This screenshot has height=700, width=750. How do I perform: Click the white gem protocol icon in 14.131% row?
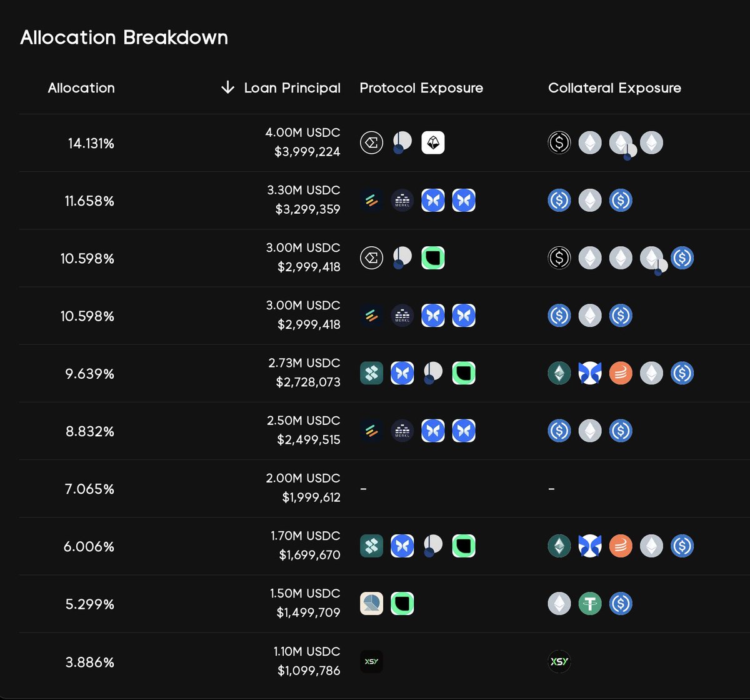[433, 143]
